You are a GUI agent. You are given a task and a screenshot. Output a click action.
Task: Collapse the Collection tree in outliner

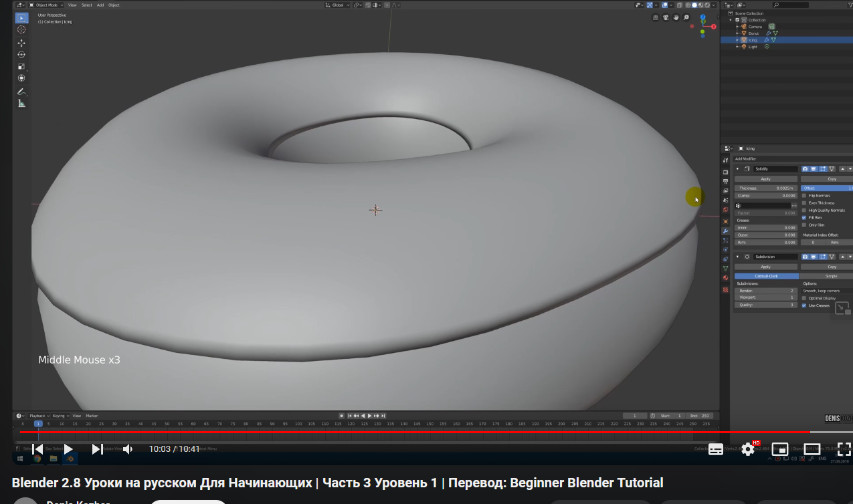point(732,20)
